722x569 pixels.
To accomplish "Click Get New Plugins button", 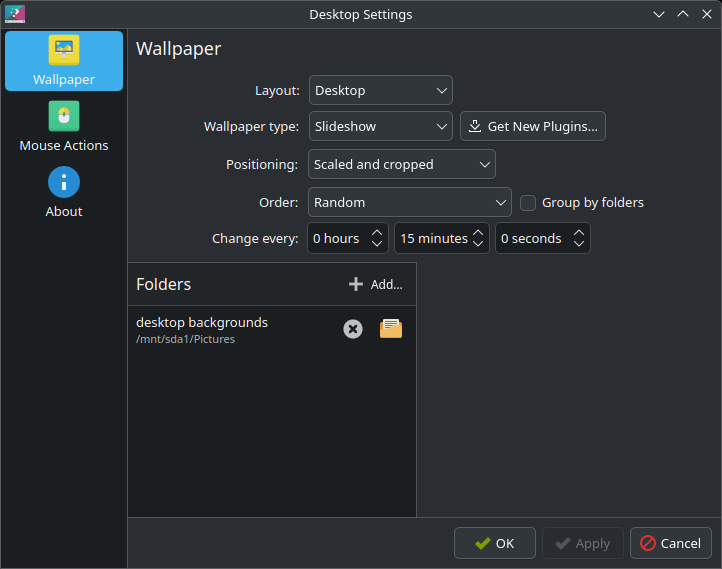I will point(533,126).
